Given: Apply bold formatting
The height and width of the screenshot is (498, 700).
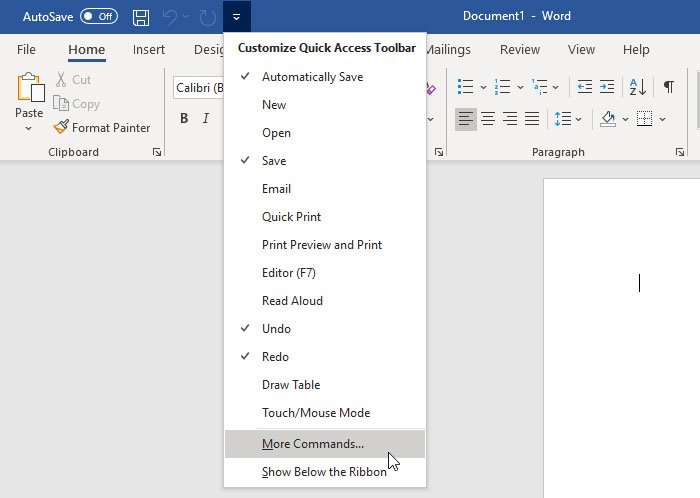Looking at the screenshot, I should [184, 119].
